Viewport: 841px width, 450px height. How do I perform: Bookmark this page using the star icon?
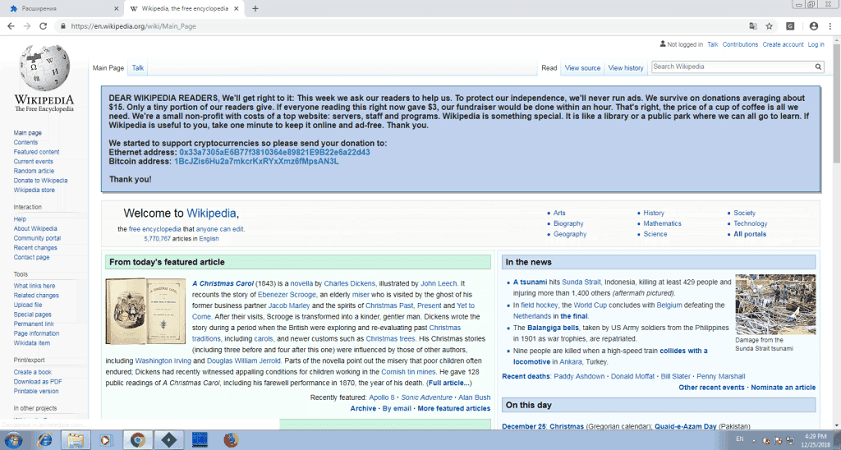click(770, 25)
